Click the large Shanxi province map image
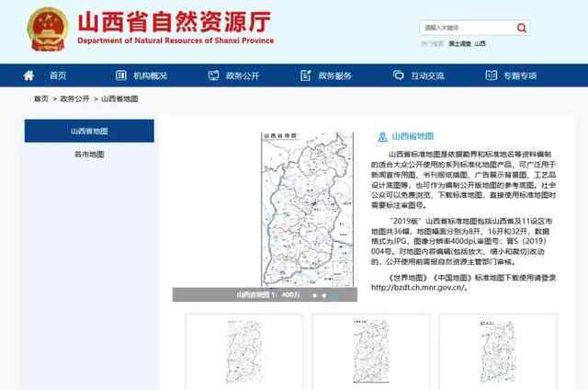Image resolution: width=588 pixels, height=390 pixels. (x=307, y=210)
